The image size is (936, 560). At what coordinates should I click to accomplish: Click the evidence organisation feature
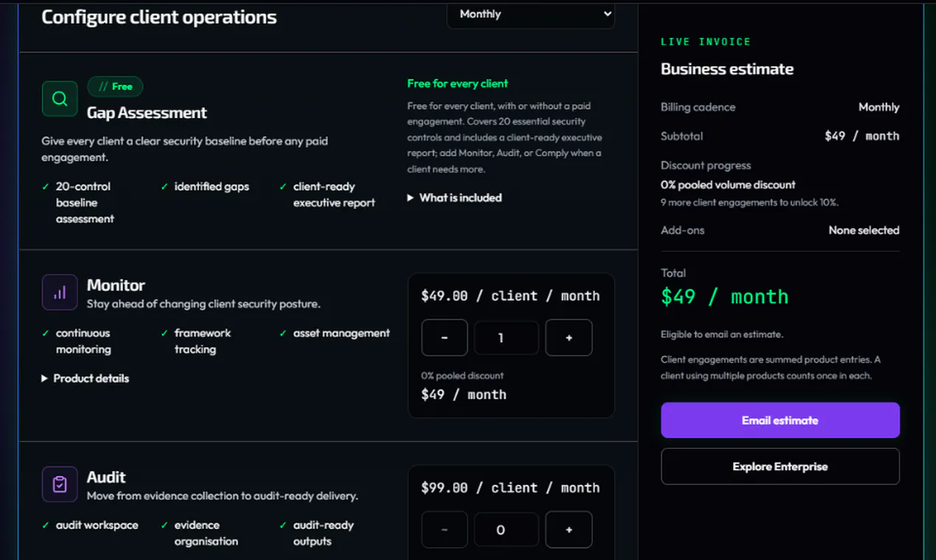(x=206, y=533)
